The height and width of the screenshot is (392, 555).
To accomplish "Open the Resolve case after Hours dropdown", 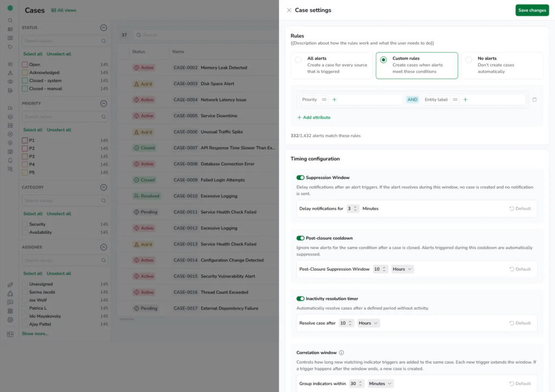I will pyautogui.click(x=369, y=323).
